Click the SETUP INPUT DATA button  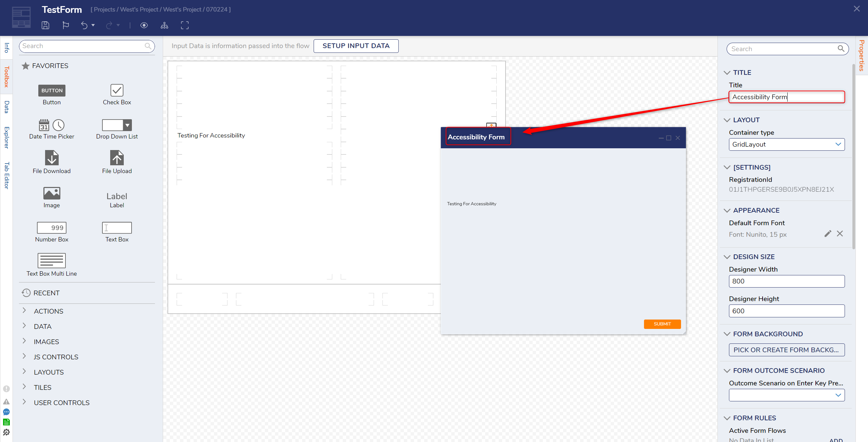pos(356,46)
